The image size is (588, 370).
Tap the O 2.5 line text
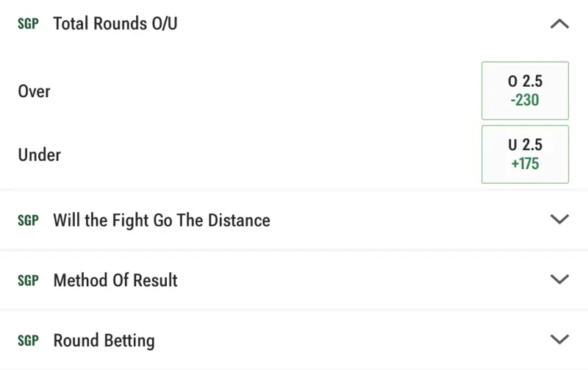coord(525,82)
